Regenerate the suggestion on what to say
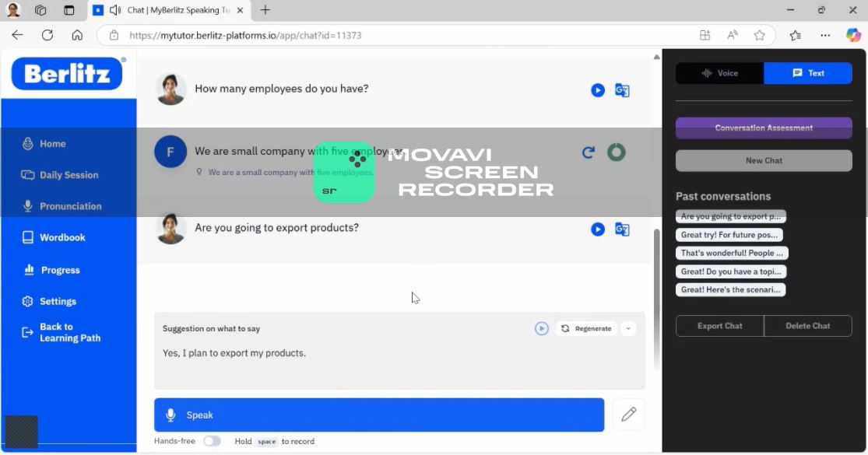 (586, 328)
